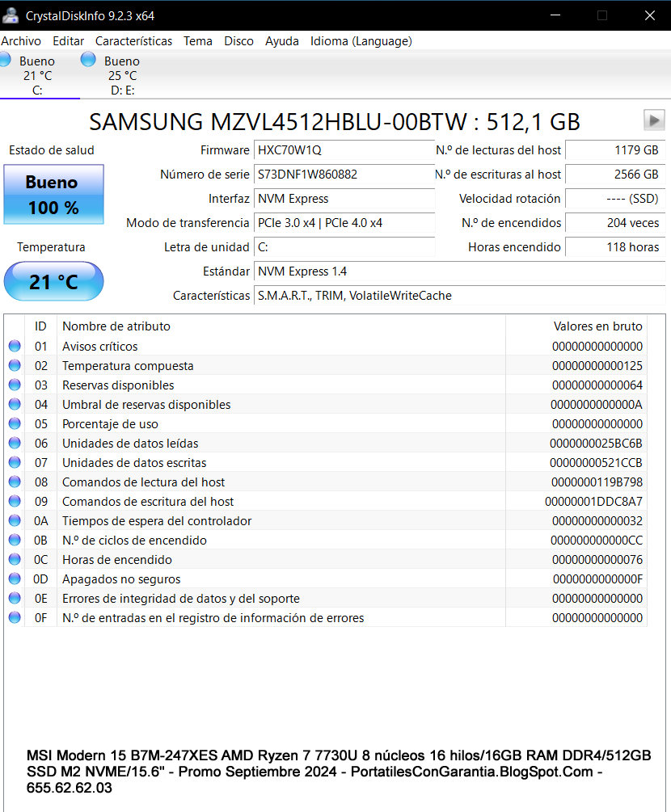This screenshot has height=812, width=671.
Task: Click the Estándar field NVM Express 1.4
Action: coord(459,271)
